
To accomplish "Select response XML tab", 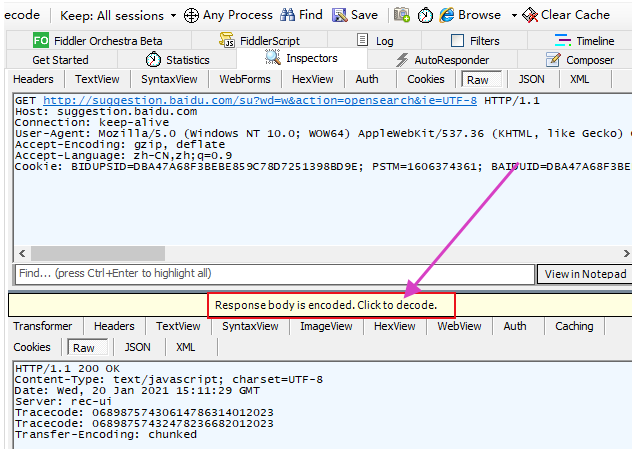I will tap(185, 347).
